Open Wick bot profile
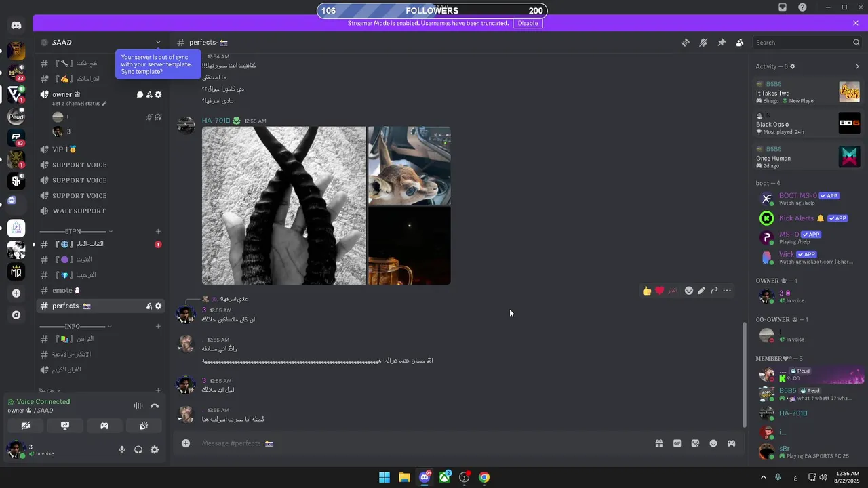 click(808, 258)
